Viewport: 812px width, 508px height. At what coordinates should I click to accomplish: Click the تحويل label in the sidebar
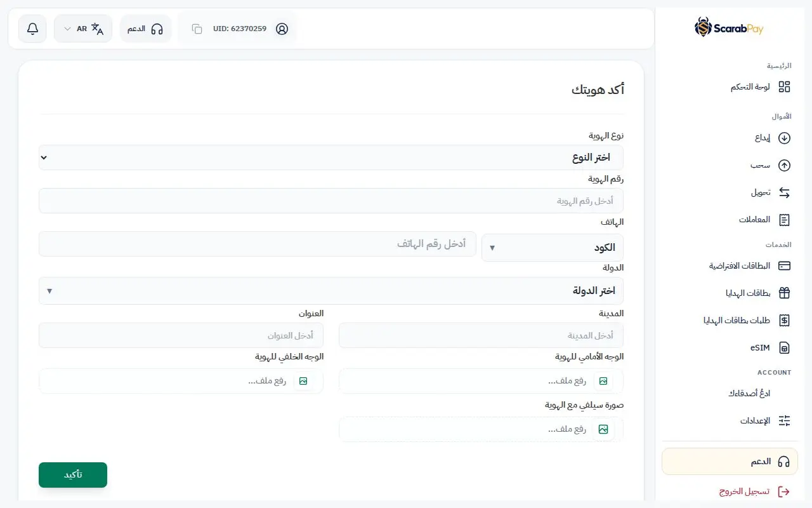click(x=761, y=192)
